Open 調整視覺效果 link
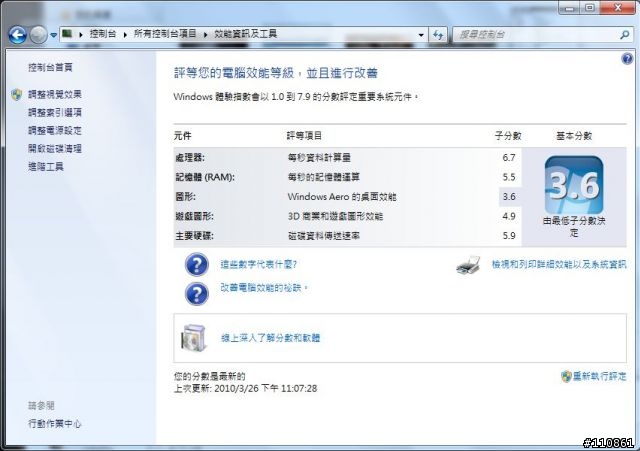 click(55, 95)
